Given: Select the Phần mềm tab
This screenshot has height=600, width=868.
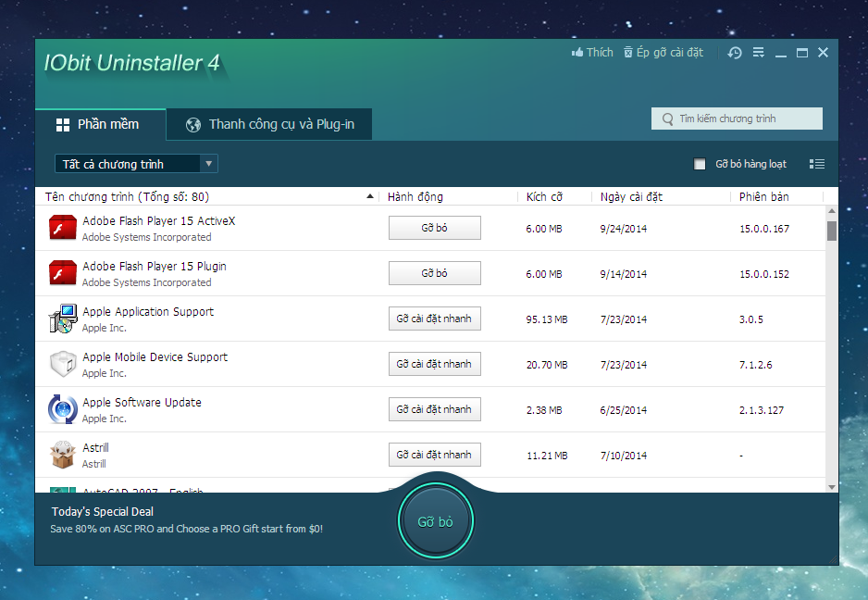Looking at the screenshot, I should [100, 125].
